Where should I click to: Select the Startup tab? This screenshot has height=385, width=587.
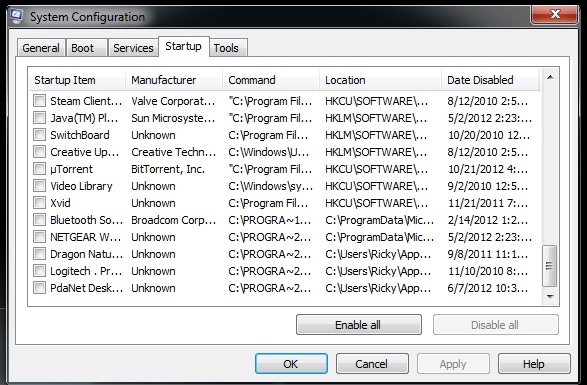(183, 46)
